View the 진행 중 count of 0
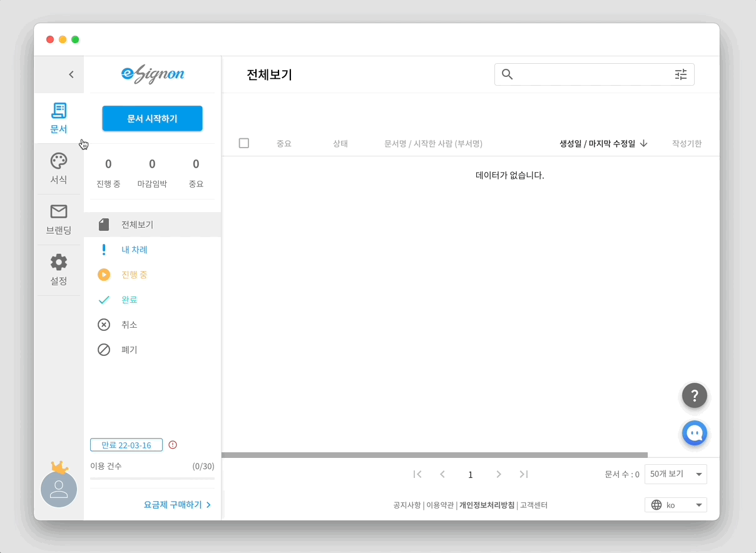 (x=108, y=173)
